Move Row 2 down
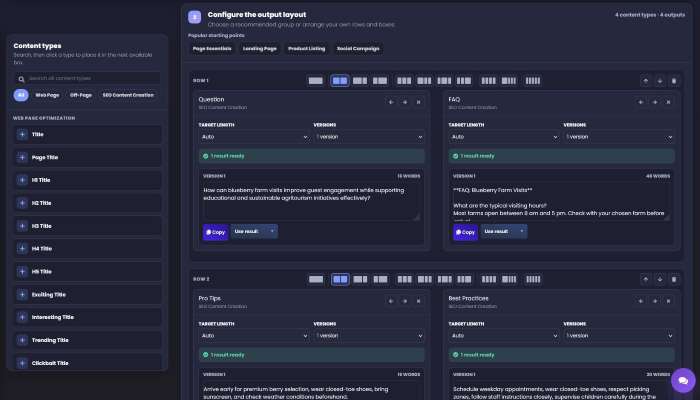The image size is (700, 400). (x=660, y=279)
